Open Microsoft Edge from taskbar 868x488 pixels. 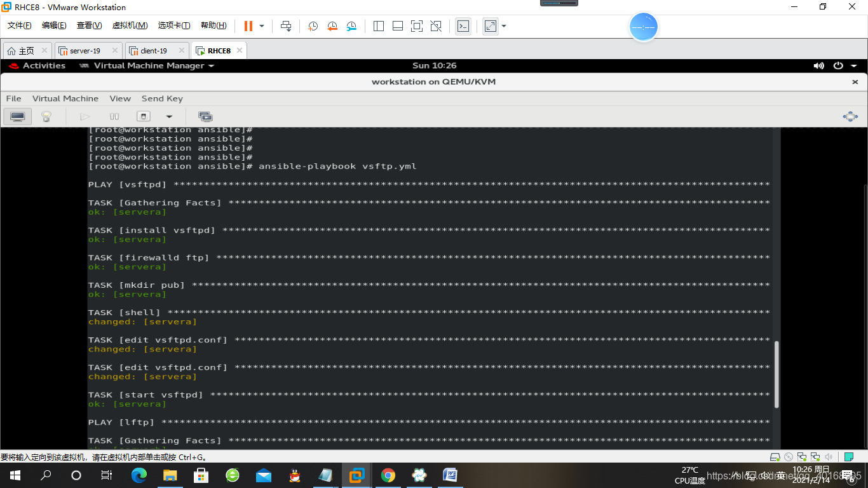139,475
